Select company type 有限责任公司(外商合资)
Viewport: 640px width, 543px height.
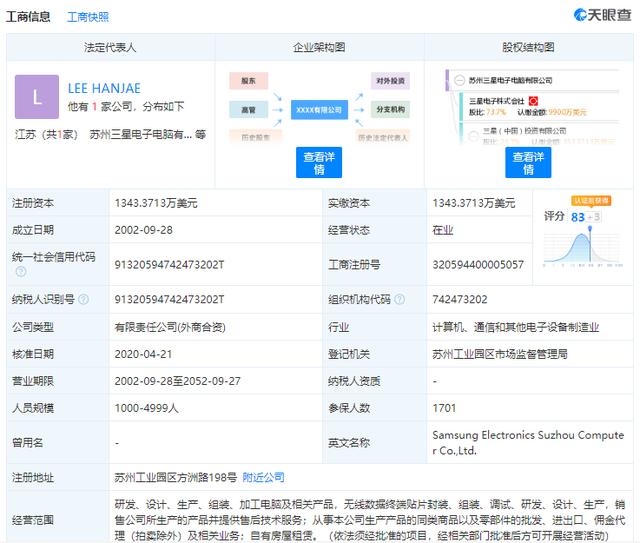[170, 327]
